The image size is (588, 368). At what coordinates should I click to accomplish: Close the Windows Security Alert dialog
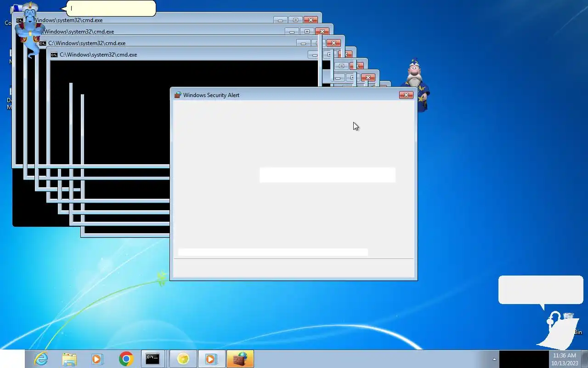(x=406, y=95)
